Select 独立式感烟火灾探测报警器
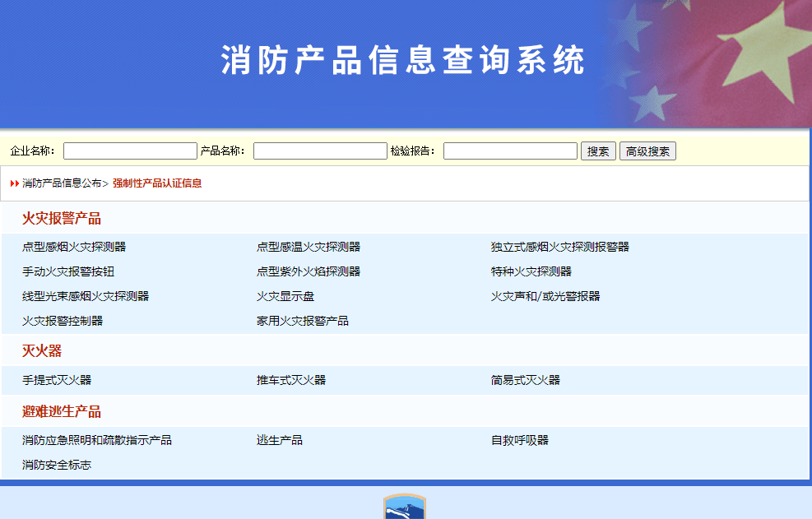Screen dimensions: 812x519 (560, 247)
